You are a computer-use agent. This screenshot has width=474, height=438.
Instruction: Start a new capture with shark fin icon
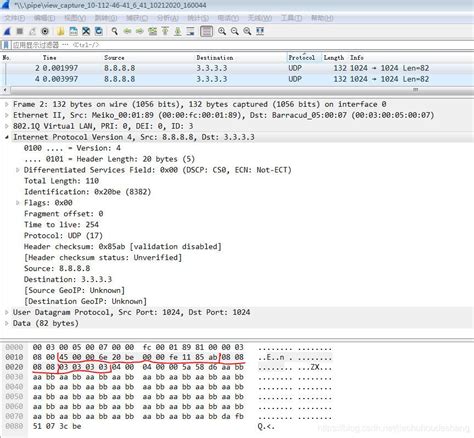[7, 31]
